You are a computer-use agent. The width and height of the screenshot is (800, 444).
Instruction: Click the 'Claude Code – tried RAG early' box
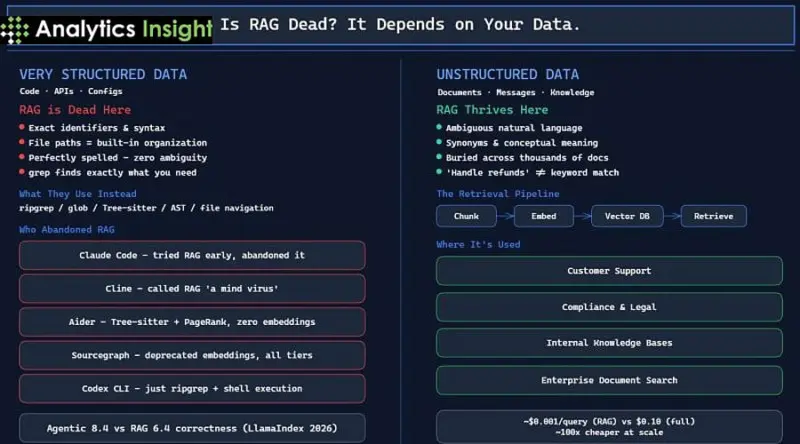point(192,255)
